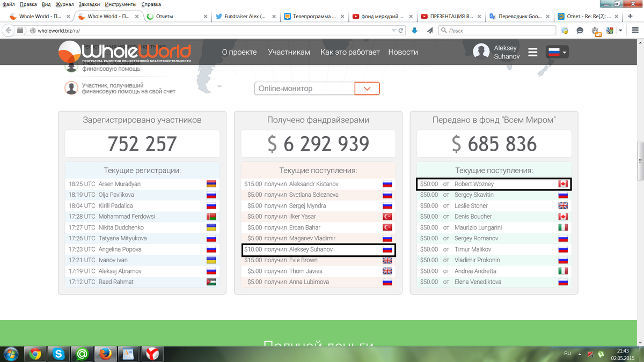Open the Новости nav link
This screenshot has width=644, height=362.
point(403,52)
